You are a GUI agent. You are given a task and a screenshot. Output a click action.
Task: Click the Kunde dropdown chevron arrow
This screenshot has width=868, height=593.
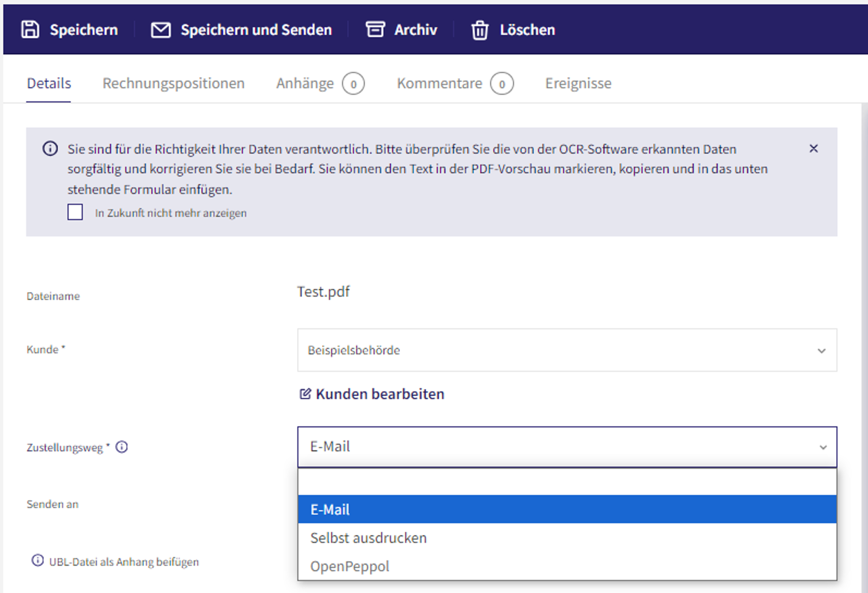821,351
